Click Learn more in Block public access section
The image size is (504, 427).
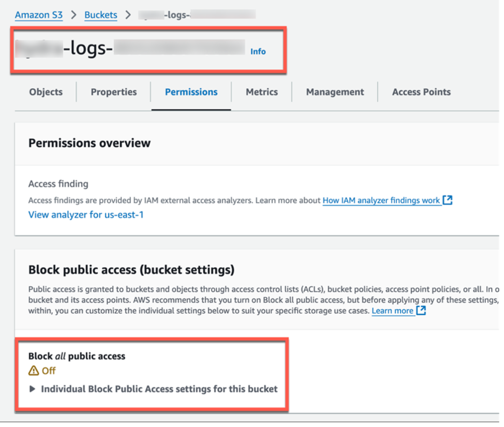pos(393,310)
